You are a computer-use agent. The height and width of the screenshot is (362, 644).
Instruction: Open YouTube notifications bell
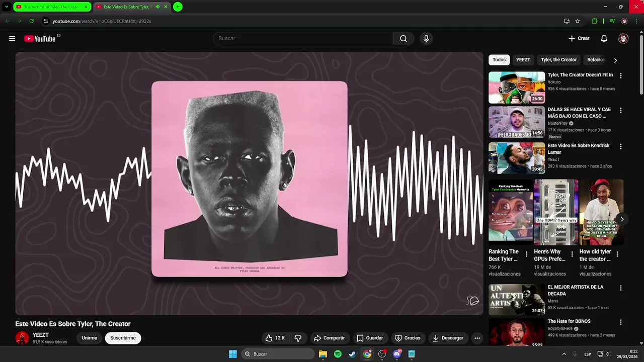(x=604, y=39)
